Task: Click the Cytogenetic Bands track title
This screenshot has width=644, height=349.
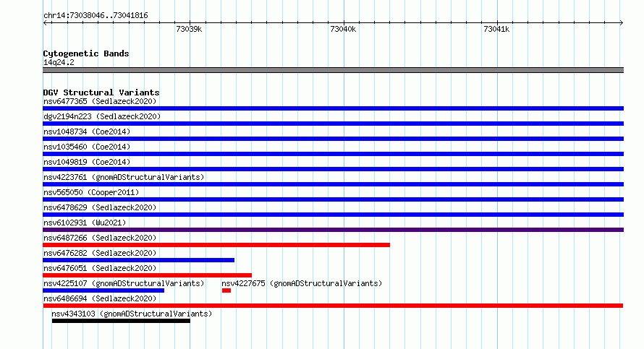Action: point(86,53)
